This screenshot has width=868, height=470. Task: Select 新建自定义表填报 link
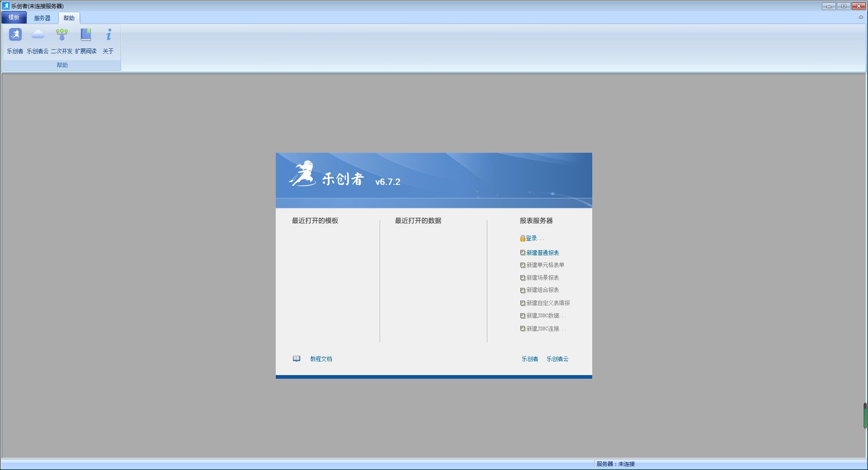547,303
